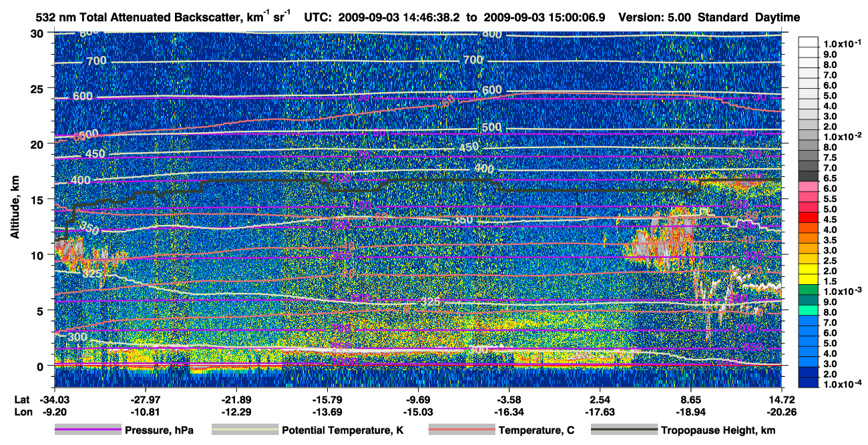Click the colorbar label '1.0x10-4'
Image resolution: width=868 pixels, height=445 pixels.
tap(841, 384)
